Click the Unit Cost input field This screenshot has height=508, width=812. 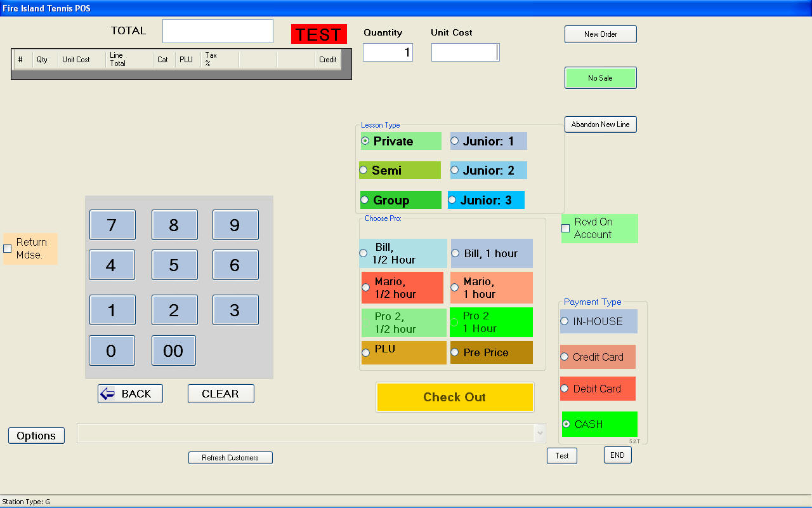tap(465, 53)
